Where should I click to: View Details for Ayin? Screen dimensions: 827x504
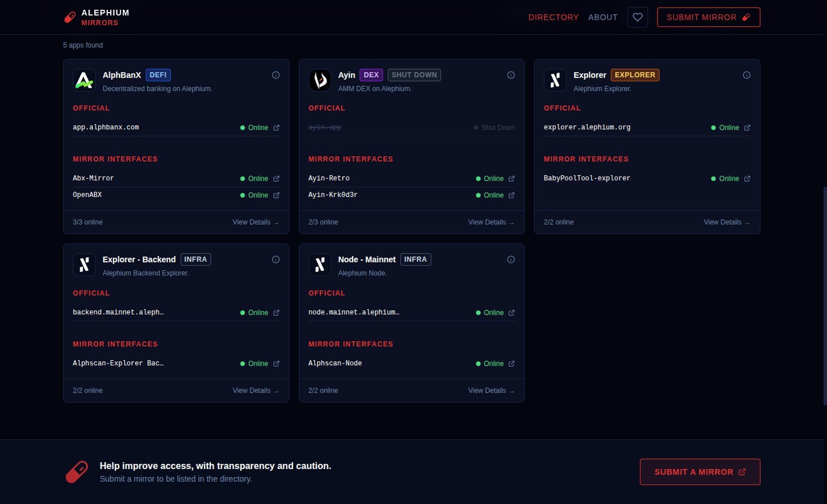pos(491,222)
